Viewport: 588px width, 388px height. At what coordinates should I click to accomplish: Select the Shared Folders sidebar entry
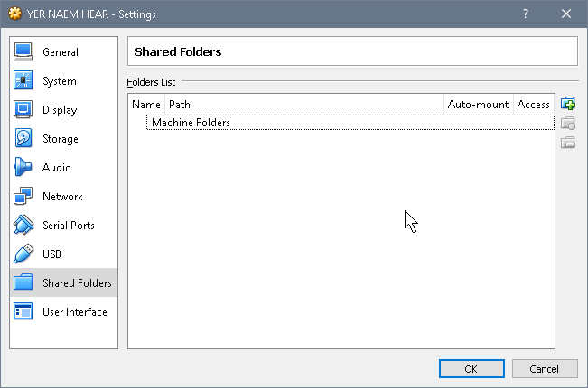63,282
